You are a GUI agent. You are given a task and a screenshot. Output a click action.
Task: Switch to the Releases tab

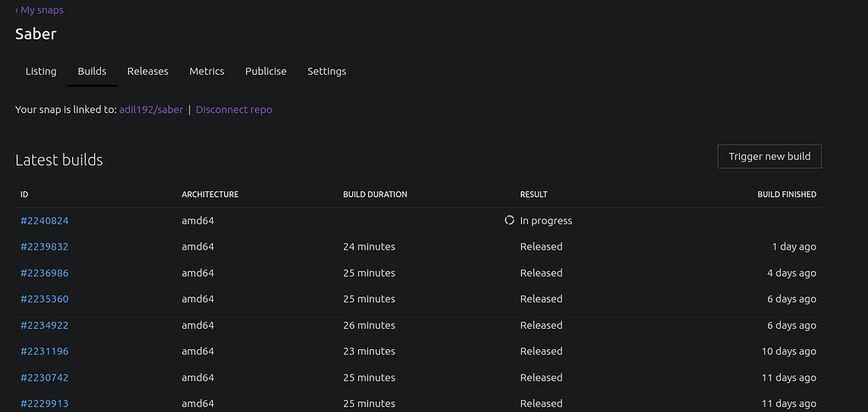pyautogui.click(x=148, y=71)
